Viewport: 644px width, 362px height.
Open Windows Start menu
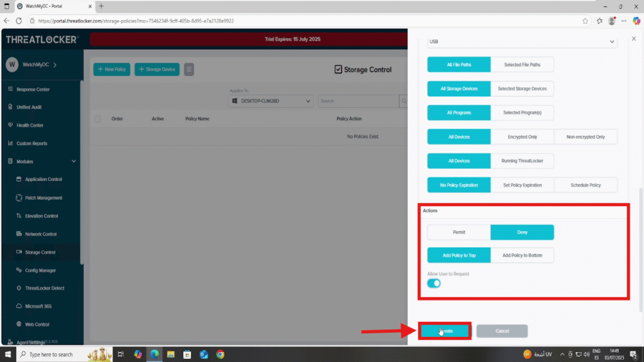(8, 354)
